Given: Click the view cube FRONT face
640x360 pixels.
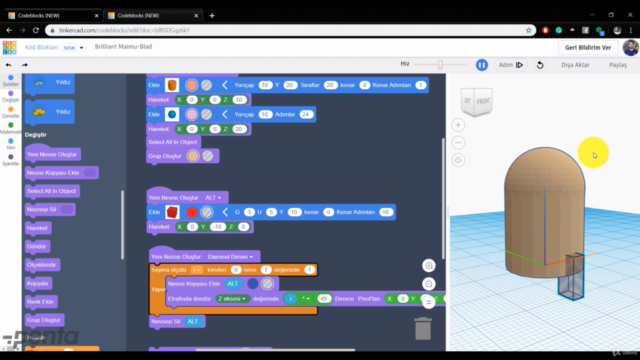Looking at the screenshot, I should (x=483, y=101).
